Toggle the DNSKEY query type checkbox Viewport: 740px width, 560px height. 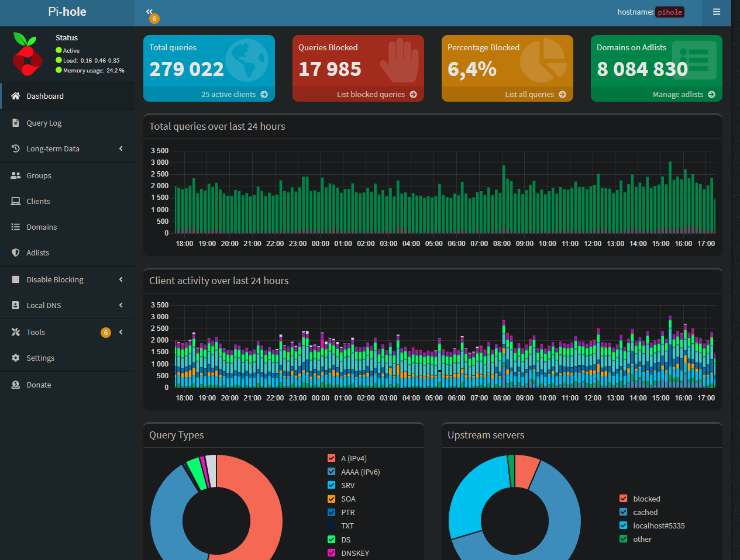point(332,553)
